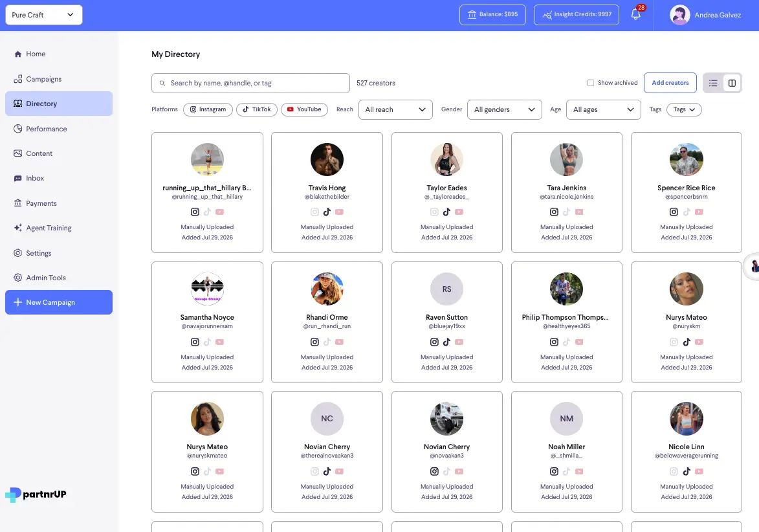Click TikTok icon on @therealnovaakan3 card

click(x=327, y=472)
